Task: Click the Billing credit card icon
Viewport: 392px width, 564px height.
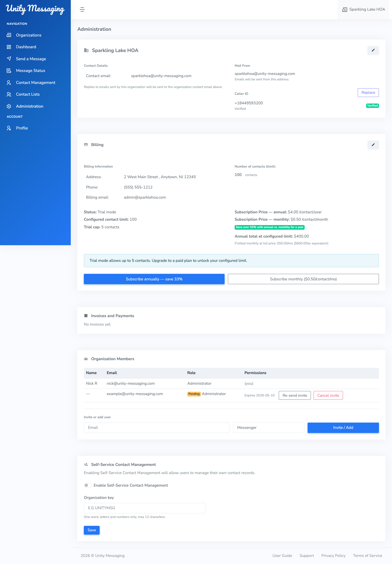Action: point(86,145)
